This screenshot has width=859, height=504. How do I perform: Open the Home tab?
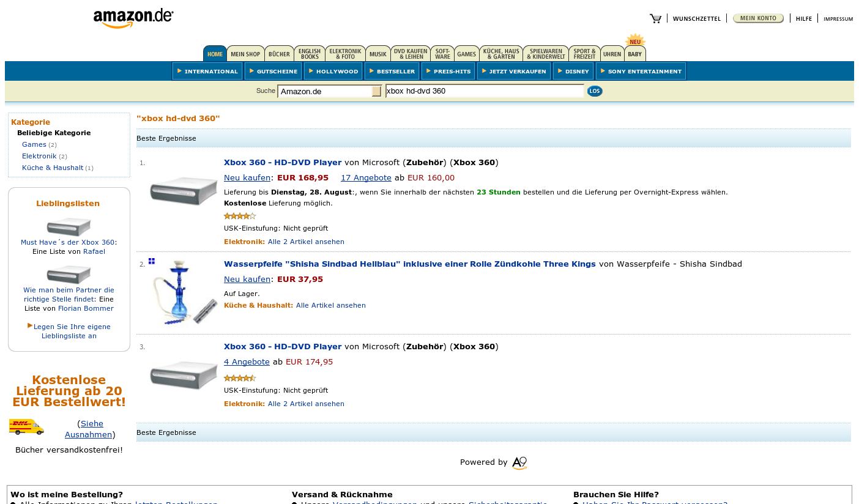click(x=215, y=54)
